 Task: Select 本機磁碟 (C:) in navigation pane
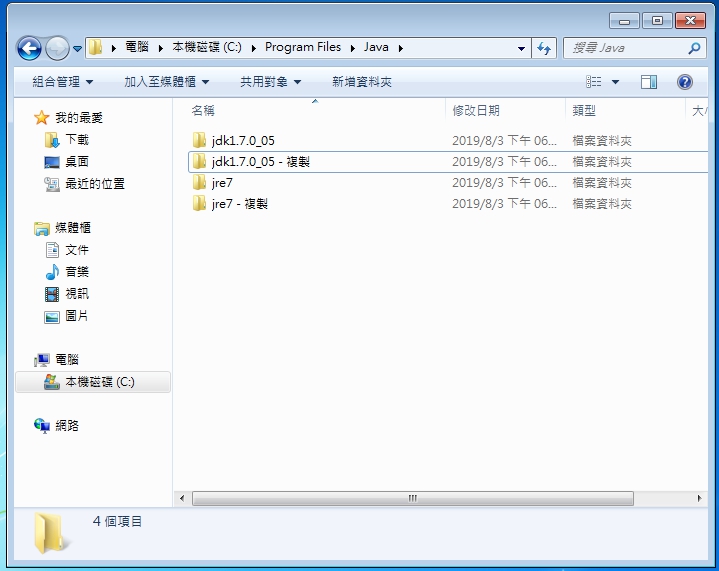tap(100, 382)
